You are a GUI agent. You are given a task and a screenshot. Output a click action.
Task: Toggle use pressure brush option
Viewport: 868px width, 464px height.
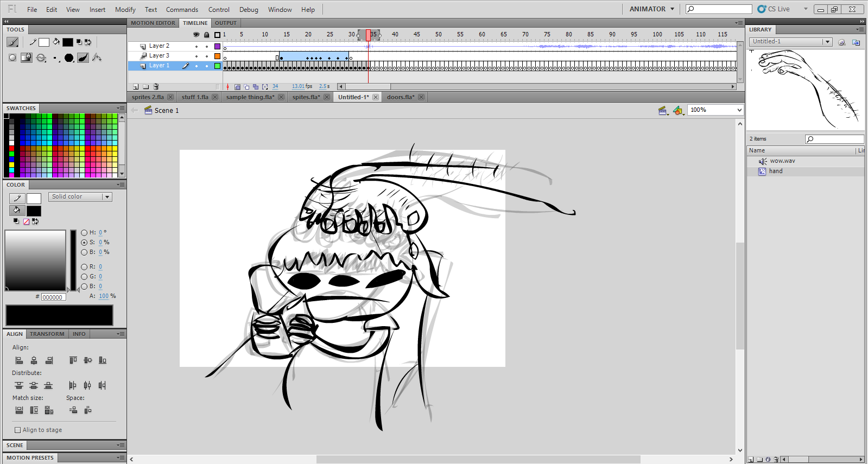(x=83, y=58)
